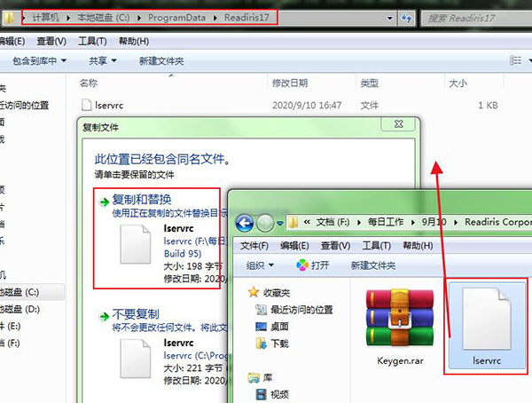The height and width of the screenshot is (403, 532).
Task: Sort by the 修改日期 column header
Action: (290, 83)
